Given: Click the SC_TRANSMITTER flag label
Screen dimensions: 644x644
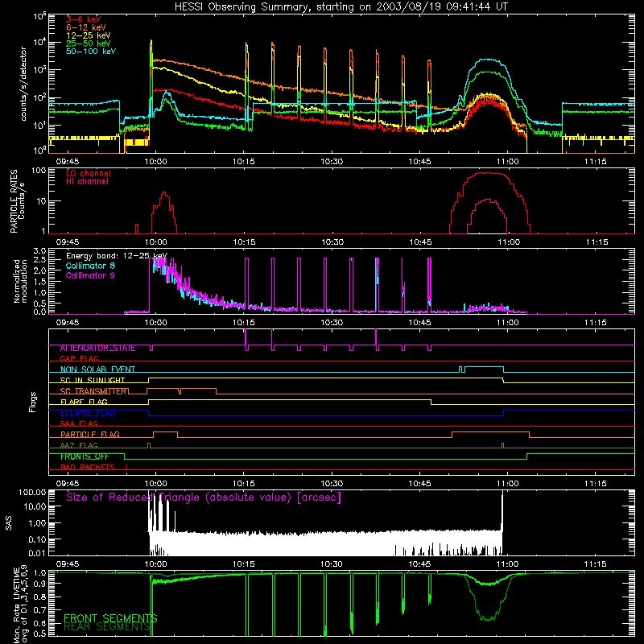Looking at the screenshot, I should pos(94,391).
